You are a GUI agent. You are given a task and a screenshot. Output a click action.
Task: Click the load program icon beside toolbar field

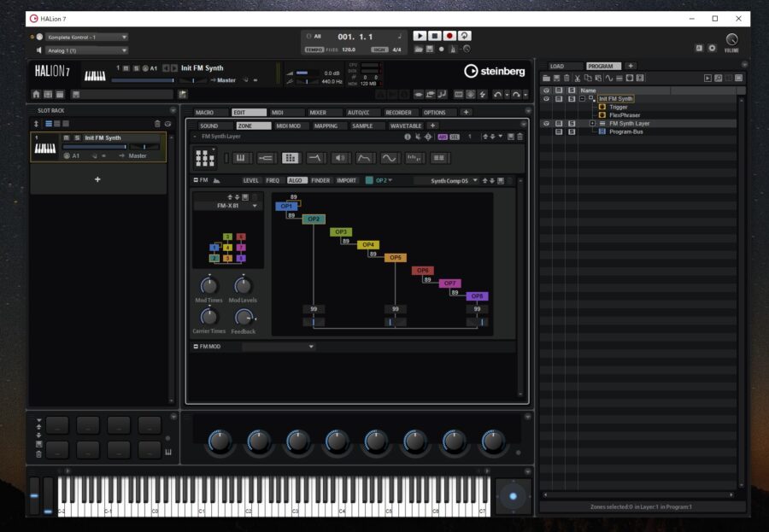[x=183, y=94]
